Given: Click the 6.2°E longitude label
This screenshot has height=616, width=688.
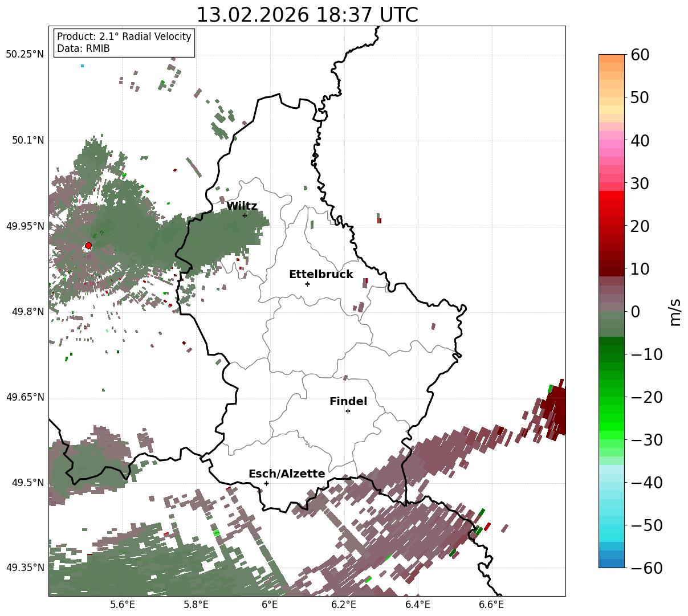Looking at the screenshot, I should (344, 605).
